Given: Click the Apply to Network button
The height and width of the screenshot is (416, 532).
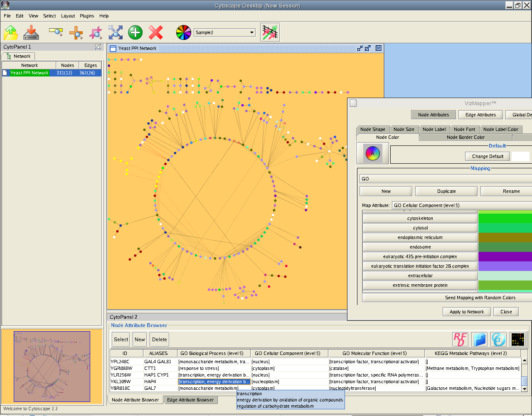Looking at the screenshot, I should [466, 312].
